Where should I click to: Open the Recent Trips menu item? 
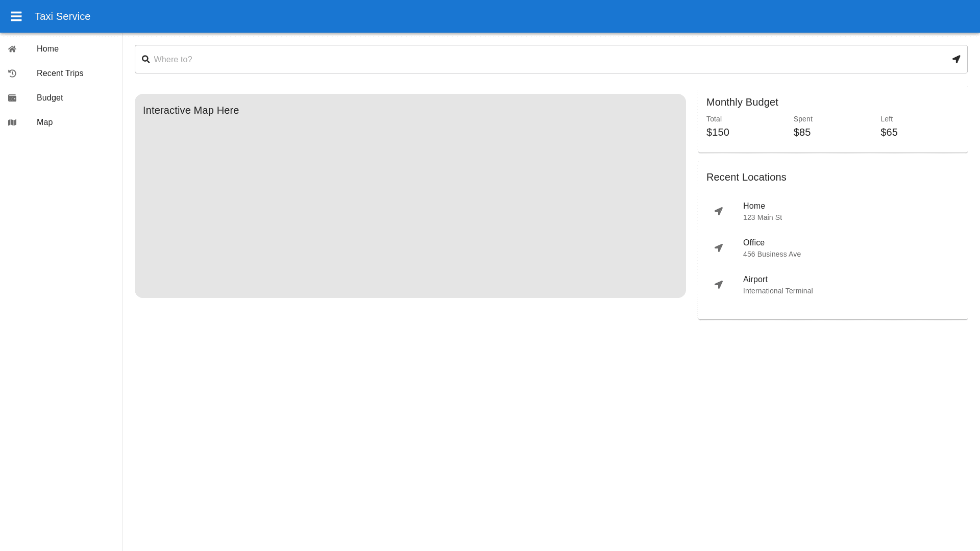click(60, 73)
